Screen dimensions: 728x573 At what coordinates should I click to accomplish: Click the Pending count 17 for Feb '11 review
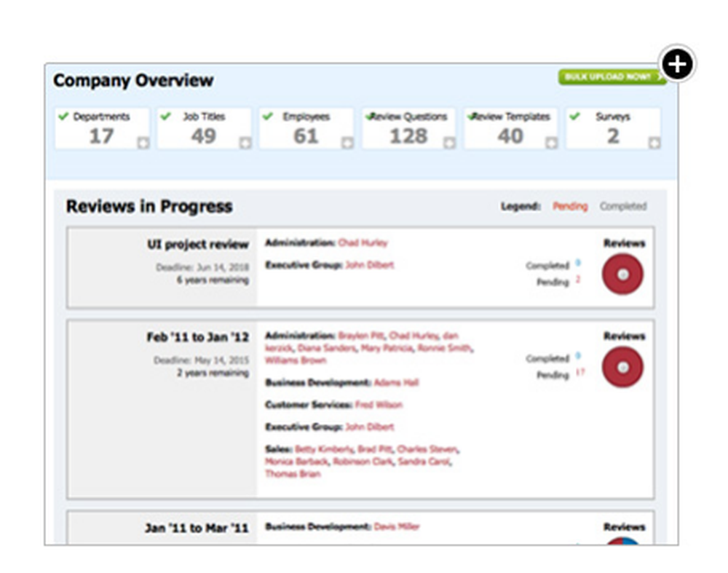580,372
